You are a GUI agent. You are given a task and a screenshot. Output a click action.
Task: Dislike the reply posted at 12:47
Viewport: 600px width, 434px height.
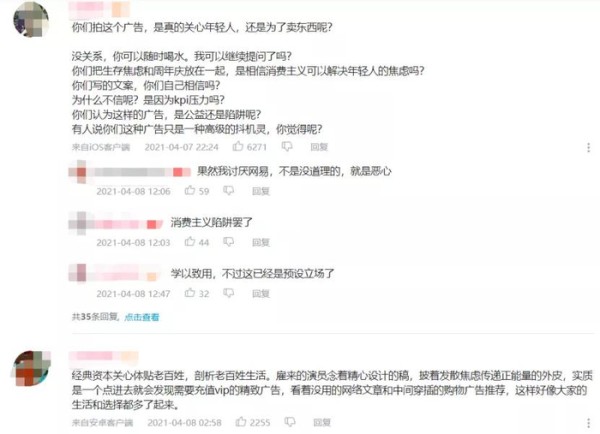click(x=228, y=293)
